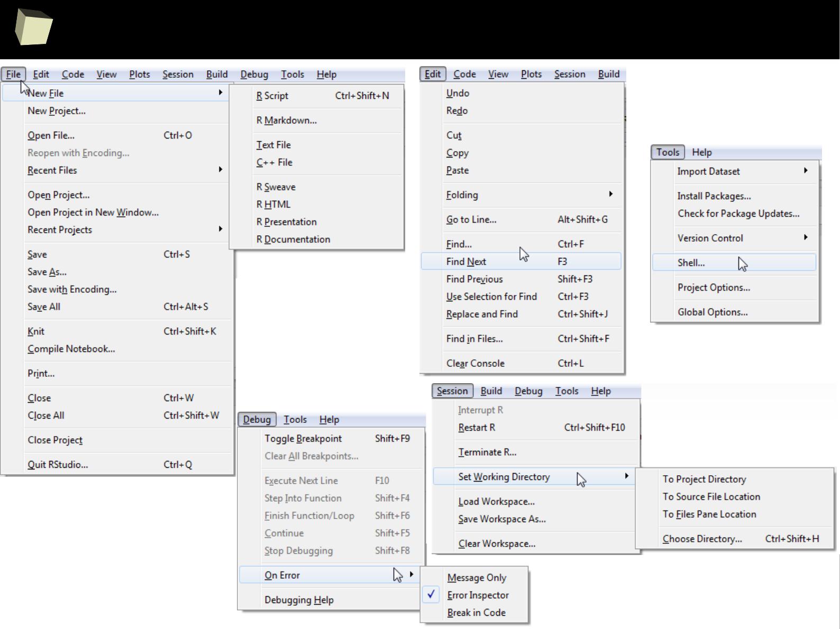Expand the Set Working Directory submenu arrow
The image size is (840, 629).
(627, 476)
